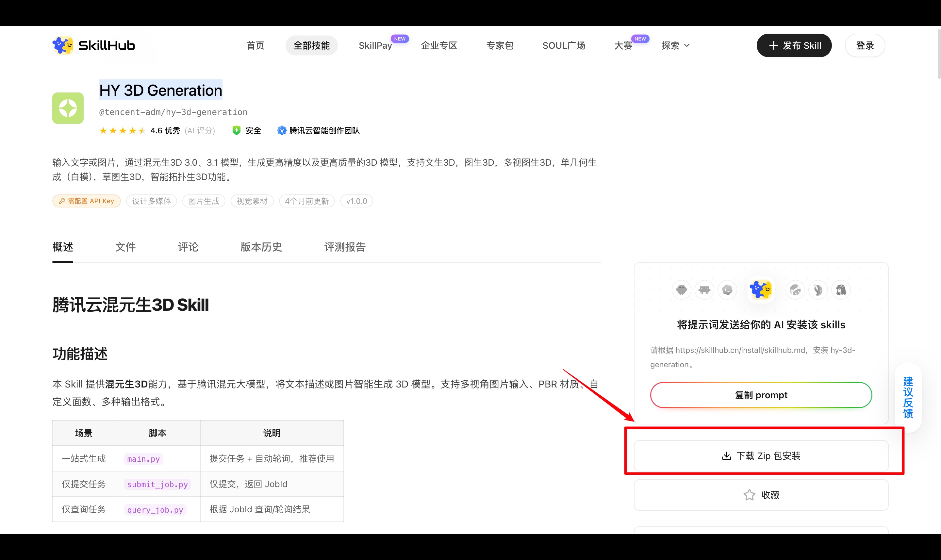The height and width of the screenshot is (560, 941).
Task: Click the 脚本 column header
Action: click(157, 433)
